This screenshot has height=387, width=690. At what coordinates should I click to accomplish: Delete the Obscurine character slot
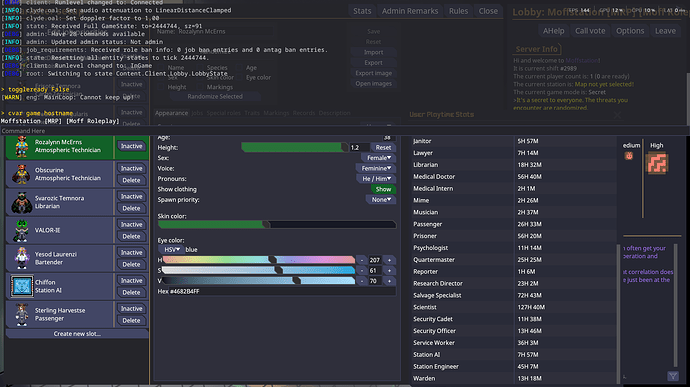point(132,181)
